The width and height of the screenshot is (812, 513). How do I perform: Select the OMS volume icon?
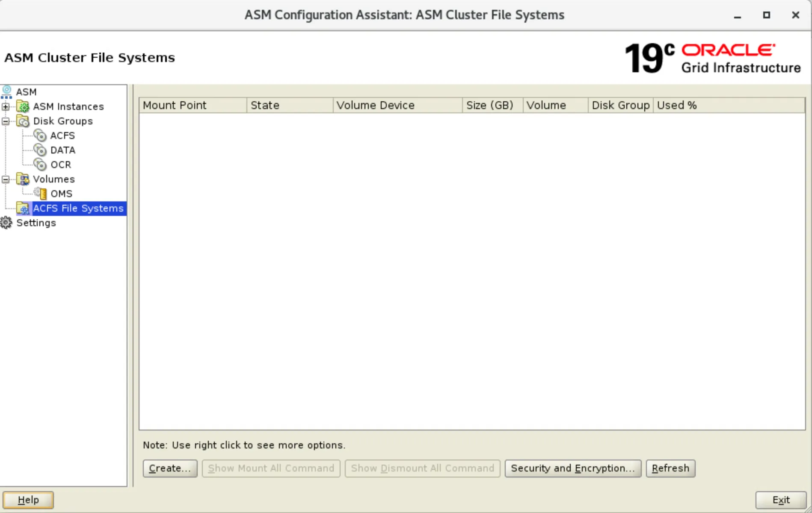pos(41,194)
